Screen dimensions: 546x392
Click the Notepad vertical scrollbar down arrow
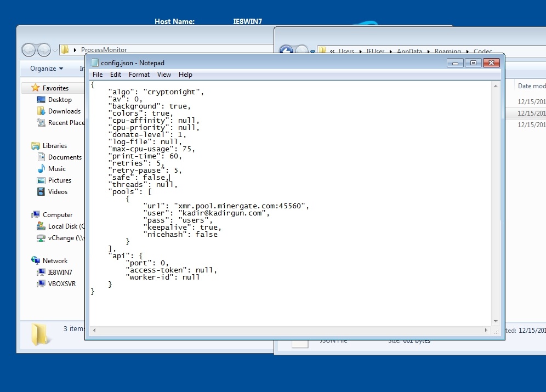[x=496, y=321]
